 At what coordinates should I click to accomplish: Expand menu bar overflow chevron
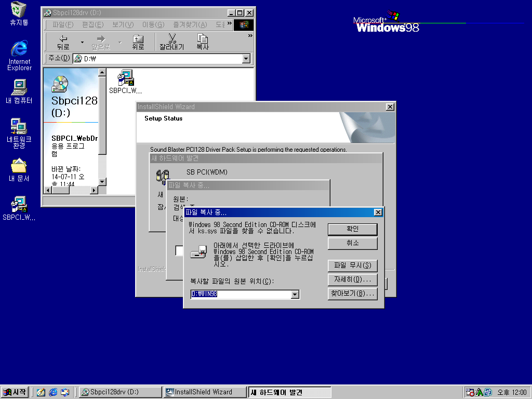click(x=229, y=23)
